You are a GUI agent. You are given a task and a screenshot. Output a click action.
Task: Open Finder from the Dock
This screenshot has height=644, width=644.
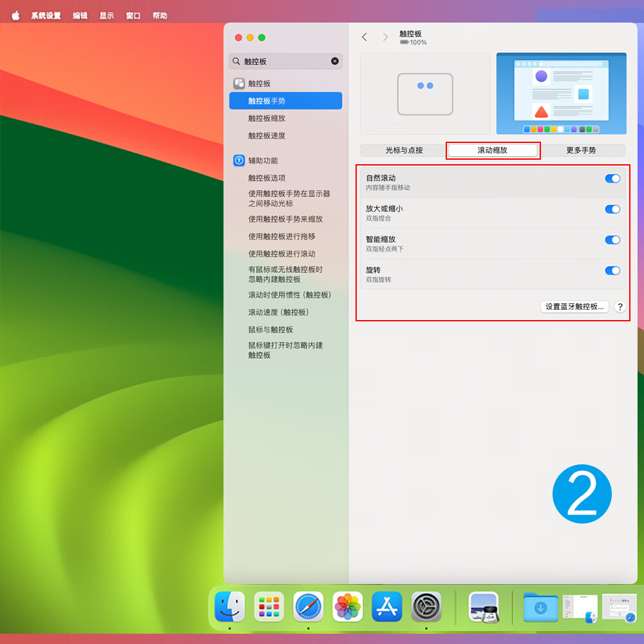tap(230, 606)
